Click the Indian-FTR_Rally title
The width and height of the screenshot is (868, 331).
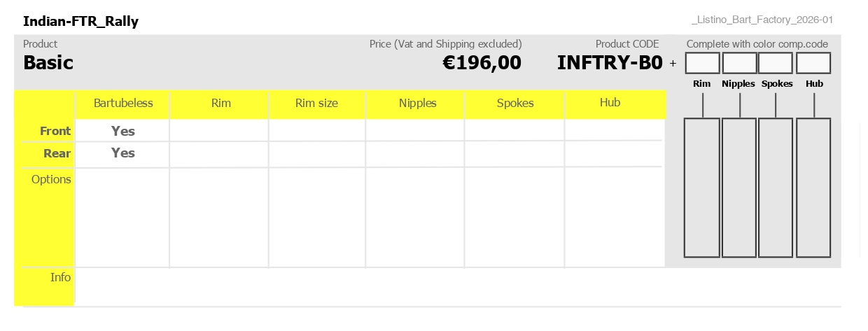[x=80, y=22]
